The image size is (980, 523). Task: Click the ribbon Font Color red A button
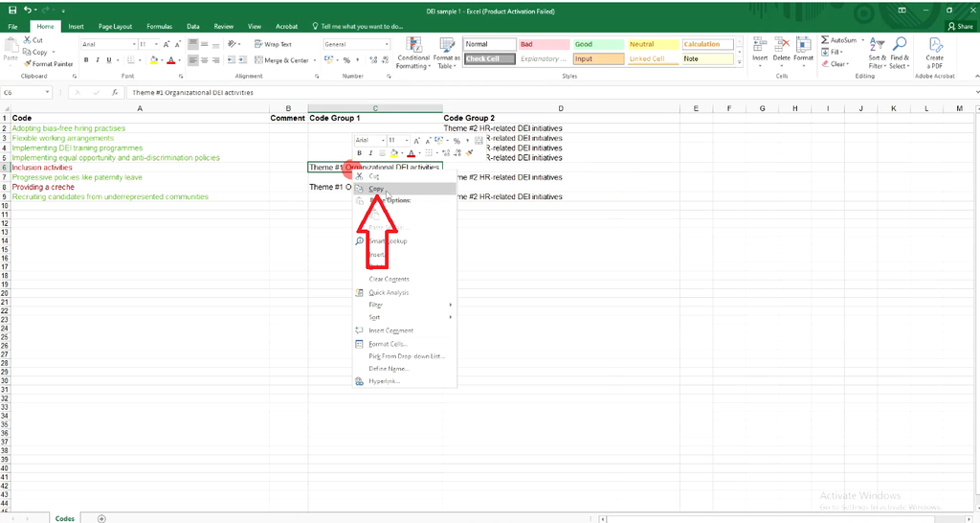coord(170,60)
